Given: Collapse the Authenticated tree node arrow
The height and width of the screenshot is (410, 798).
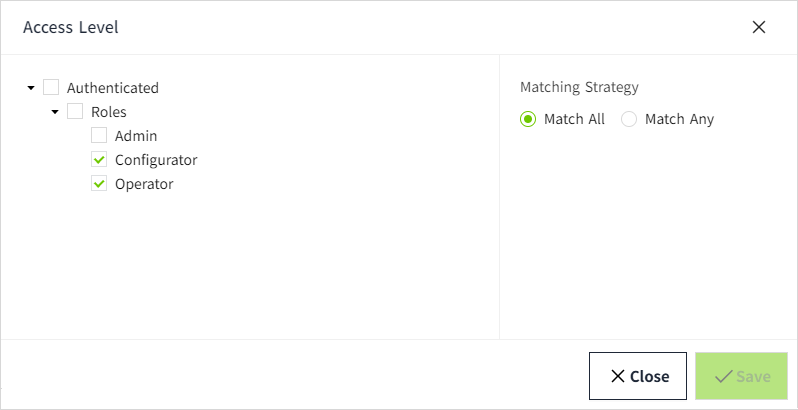Looking at the screenshot, I should [x=31, y=88].
